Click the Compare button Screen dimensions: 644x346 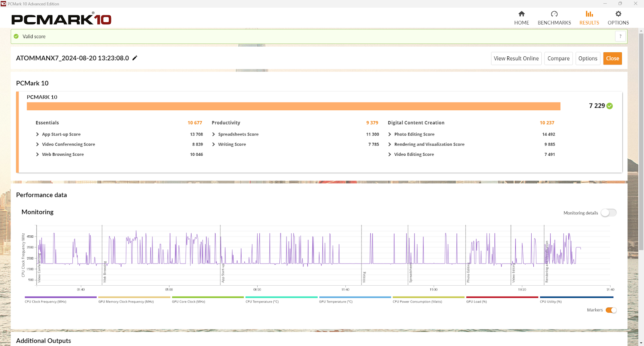click(559, 58)
